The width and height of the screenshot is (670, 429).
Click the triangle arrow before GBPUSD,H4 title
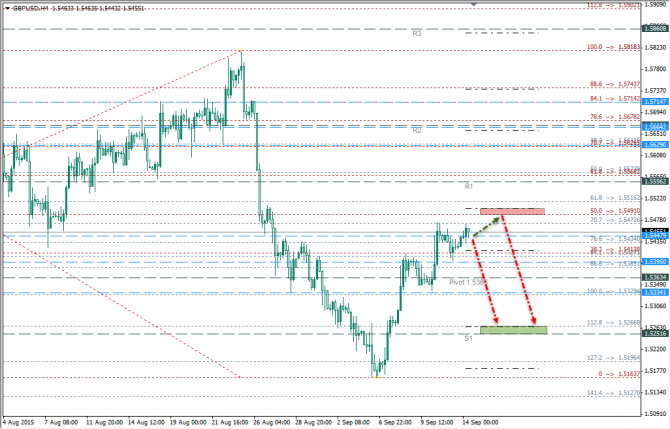coord(7,9)
